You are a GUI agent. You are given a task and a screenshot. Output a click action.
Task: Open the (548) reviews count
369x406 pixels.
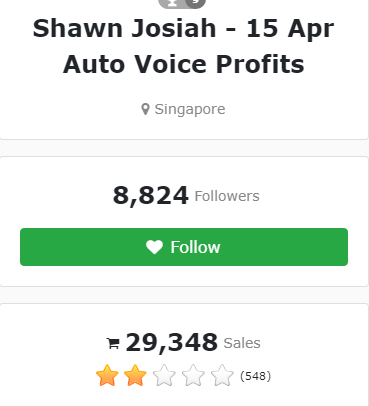[x=255, y=376]
